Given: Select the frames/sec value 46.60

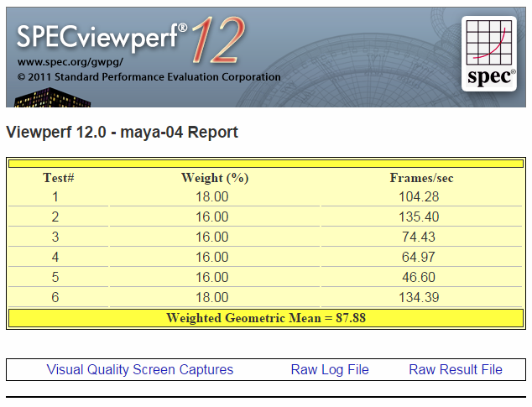Looking at the screenshot, I should [419, 277].
